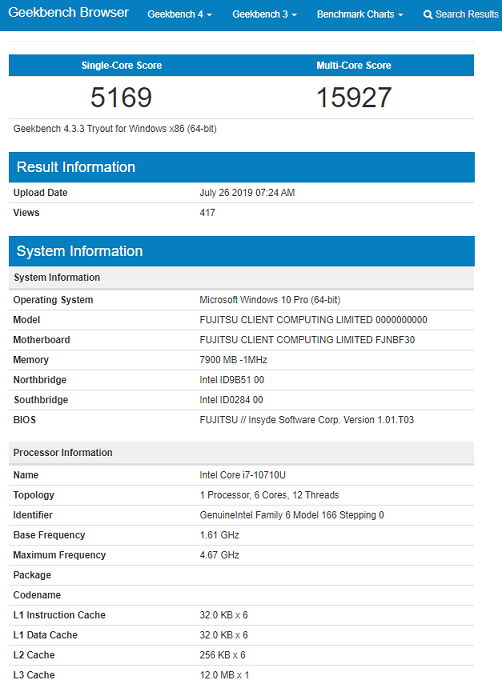This screenshot has width=502, height=692.
Task: Go to Geekbench Browser home link
Action: [x=68, y=12]
